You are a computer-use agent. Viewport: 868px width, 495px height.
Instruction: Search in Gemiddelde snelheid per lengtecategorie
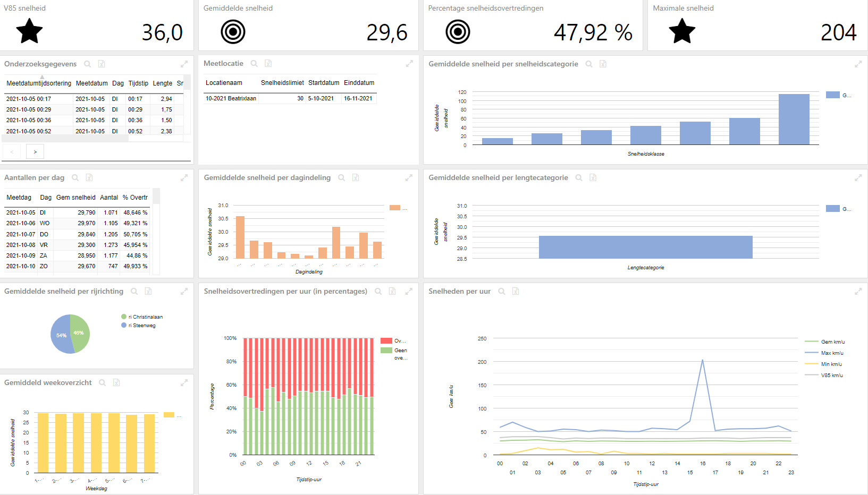point(579,177)
